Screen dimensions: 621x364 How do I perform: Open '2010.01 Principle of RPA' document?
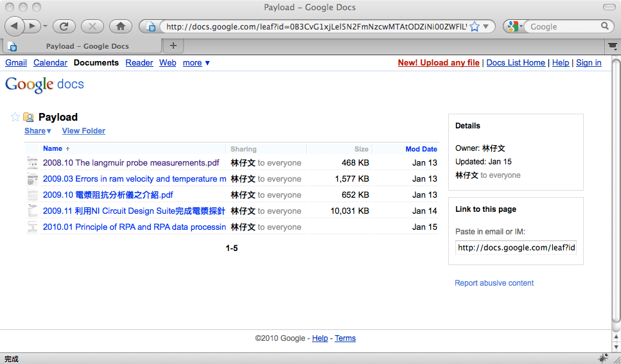(134, 227)
